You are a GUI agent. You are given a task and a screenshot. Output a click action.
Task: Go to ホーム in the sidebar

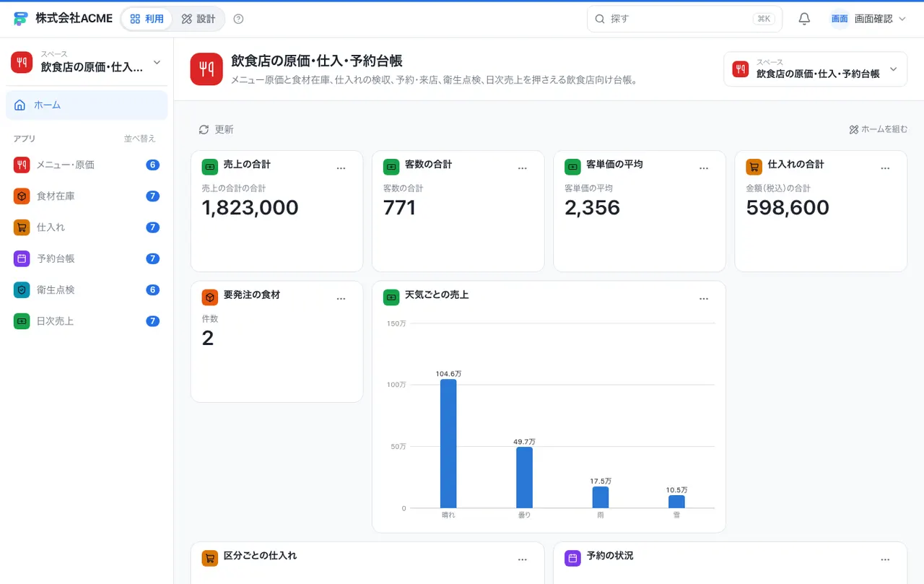(87, 105)
